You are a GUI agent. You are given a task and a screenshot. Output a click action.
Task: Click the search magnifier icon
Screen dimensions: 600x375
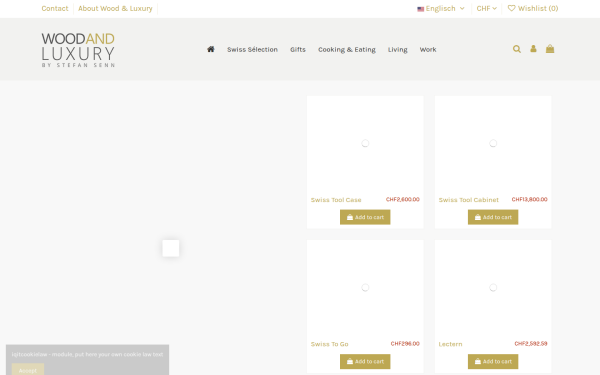(517, 49)
